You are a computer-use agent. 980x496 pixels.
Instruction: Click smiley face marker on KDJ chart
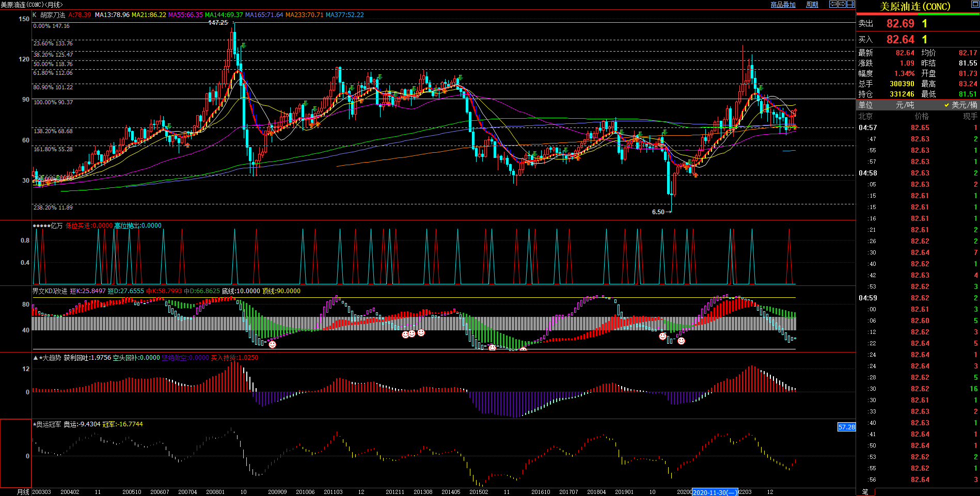coord(272,344)
